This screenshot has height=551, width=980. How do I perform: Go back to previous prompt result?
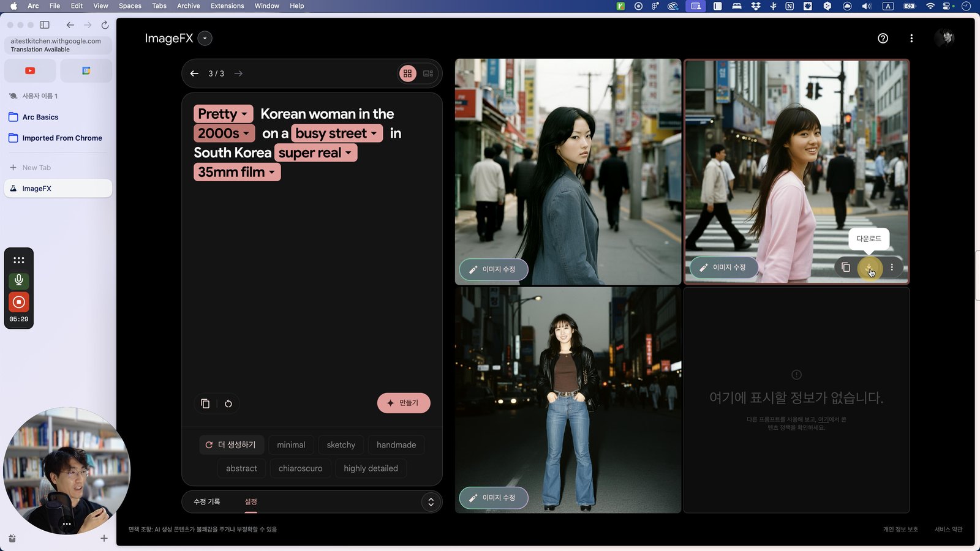(194, 73)
